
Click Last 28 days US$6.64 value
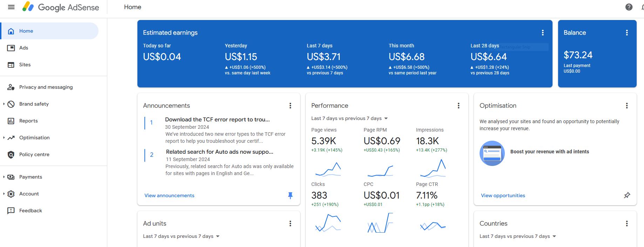pyautogui.click(x=489, y=57)
